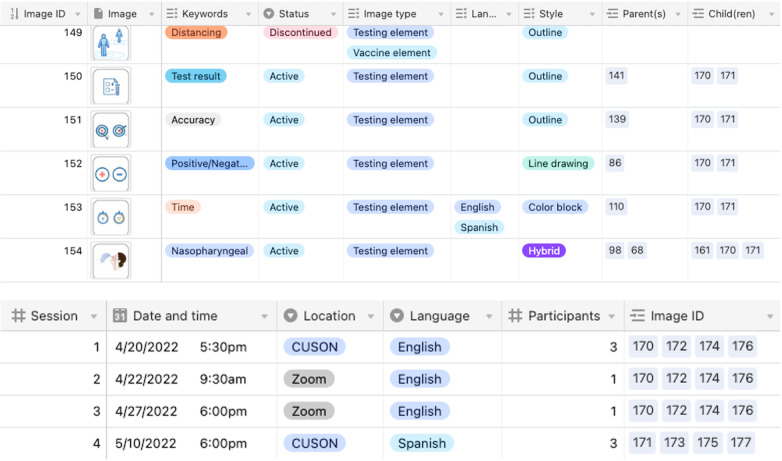
Task: Click the Discontinued status tag
Action: (300, 32)
